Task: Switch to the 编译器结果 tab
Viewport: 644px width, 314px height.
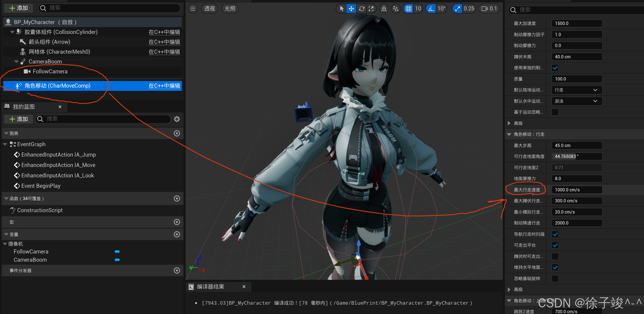Action: (210, 287)
